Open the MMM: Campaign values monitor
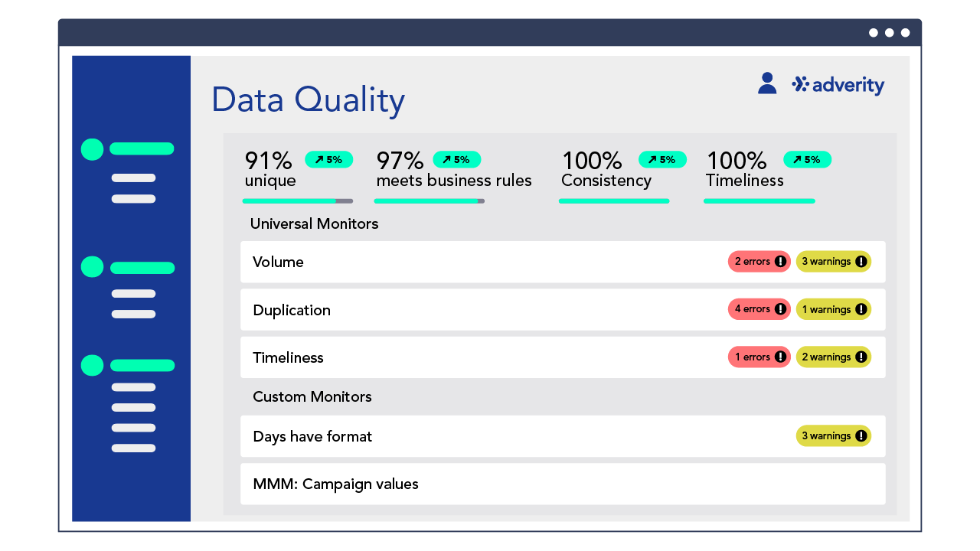The image size is (980, 551). 563,484
